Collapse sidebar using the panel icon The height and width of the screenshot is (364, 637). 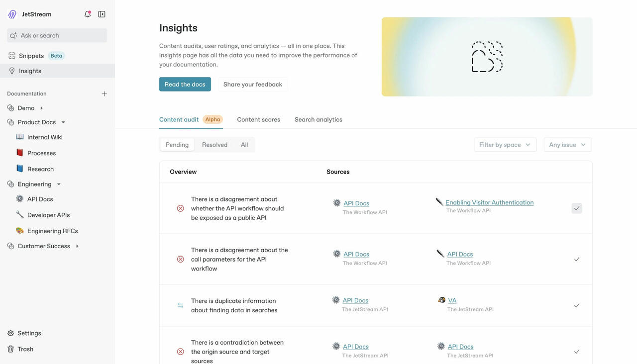(x=102, y=14)
